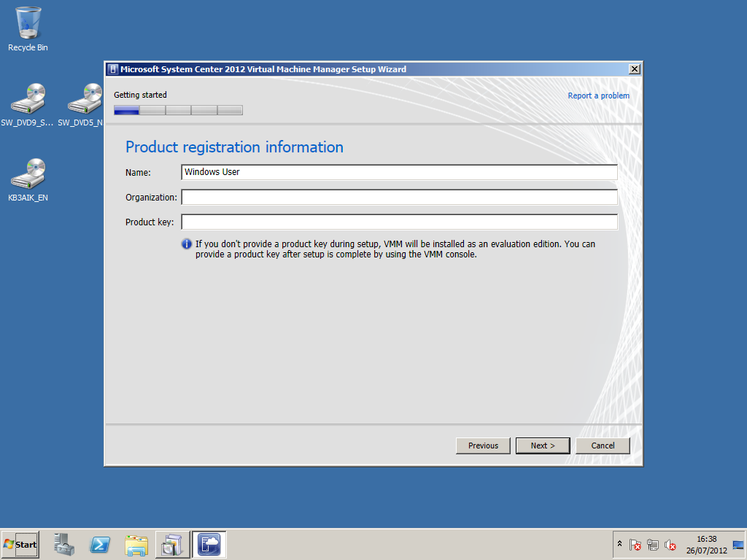
Task: Activate the VMM Setup Wizard taskbar button
Action: tap(209, 544)
